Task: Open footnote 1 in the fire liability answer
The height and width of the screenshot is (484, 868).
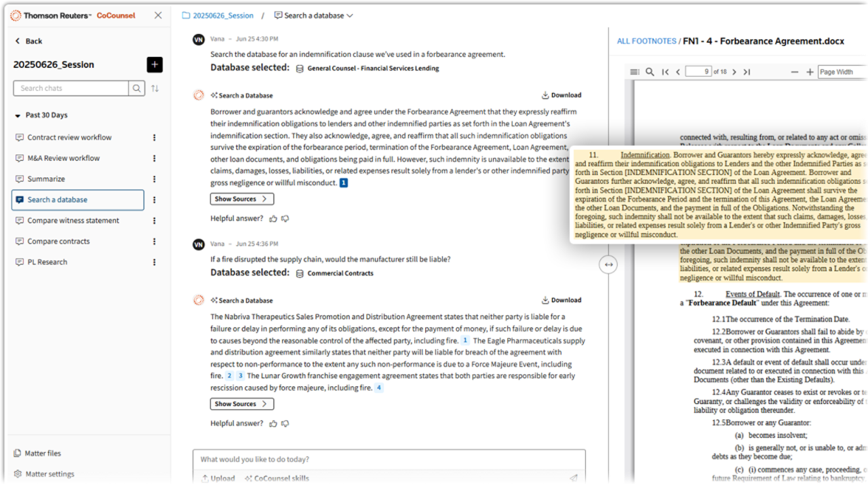Action: pyautogui.click(x=465, y=340)
